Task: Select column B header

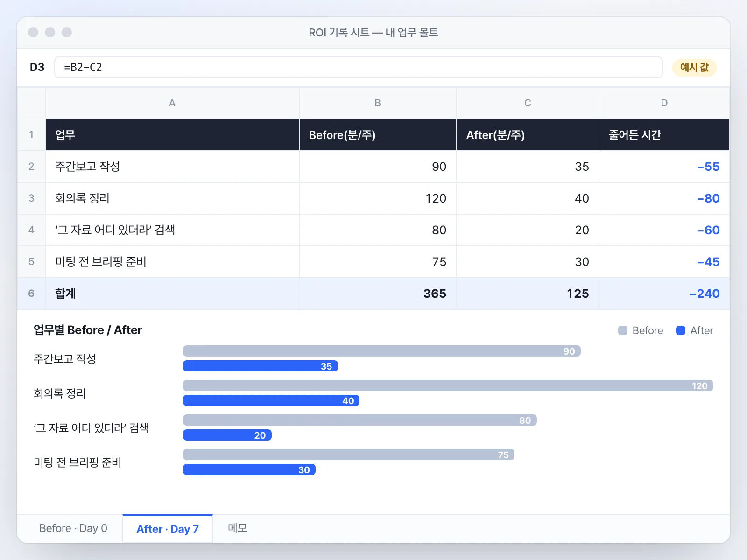Action: click(x=378, y=103)
